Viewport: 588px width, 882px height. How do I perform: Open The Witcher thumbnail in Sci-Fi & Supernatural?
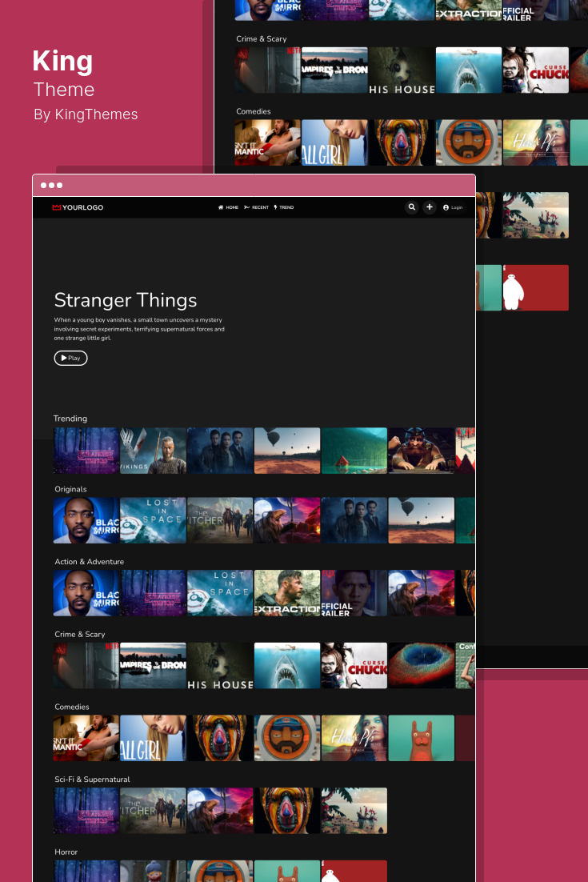(153, 811)
